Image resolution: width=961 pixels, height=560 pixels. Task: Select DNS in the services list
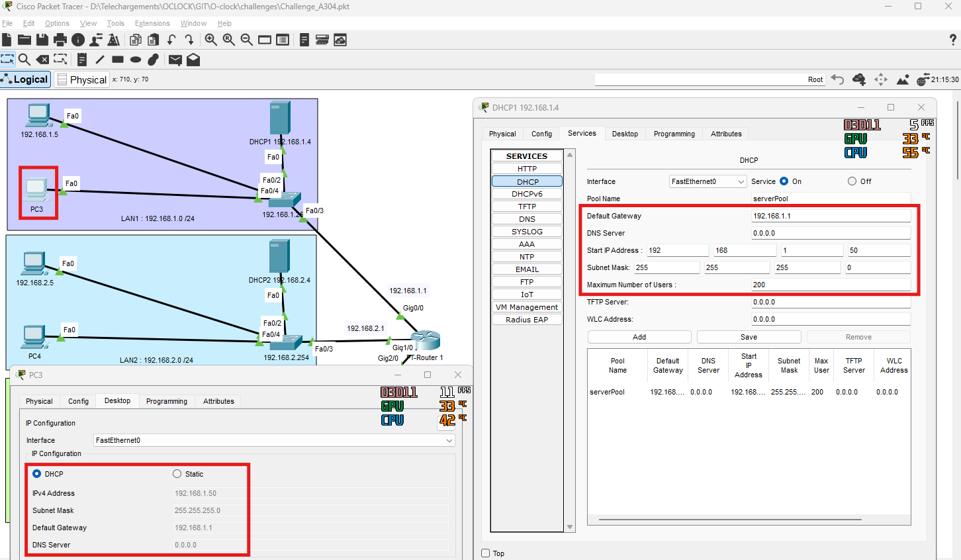point(527,219)
